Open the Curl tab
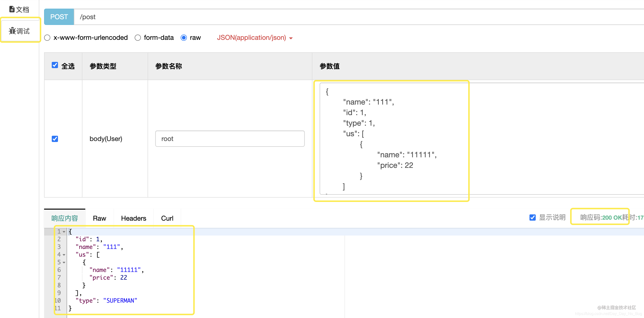 coord(167,218)
